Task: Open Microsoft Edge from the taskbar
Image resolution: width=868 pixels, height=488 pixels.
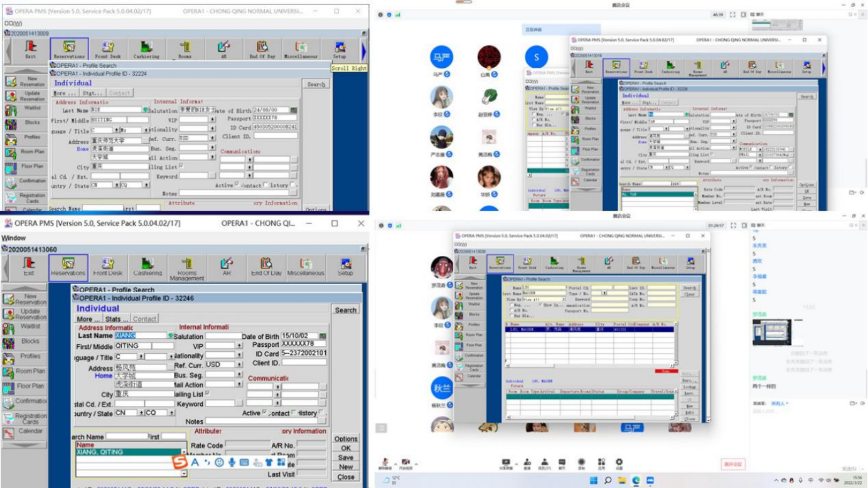Action: tap(636, 480)
